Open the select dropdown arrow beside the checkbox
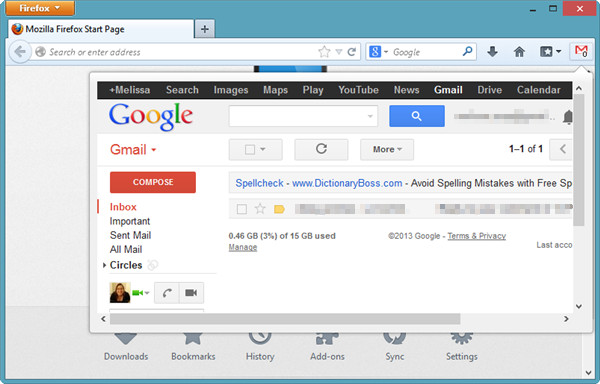The height and width of the screenshot is (384, 600). click(x=263, y=149)
